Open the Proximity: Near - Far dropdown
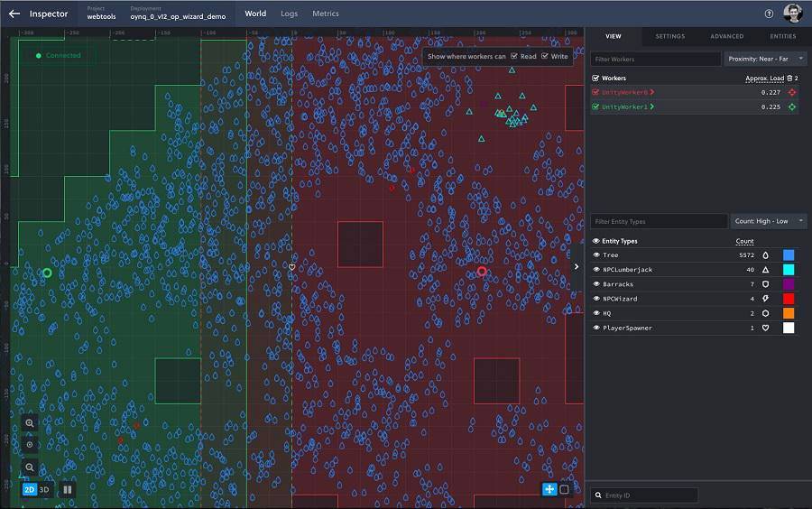 coord(765,59)
